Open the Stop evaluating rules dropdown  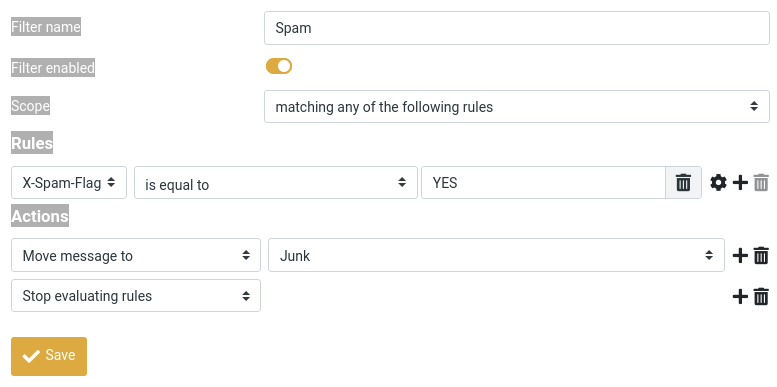tap(136, 296)
